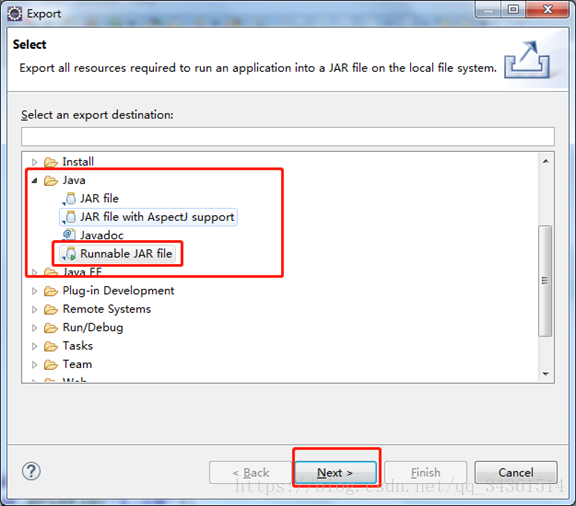Click the vertical scrollbar thumb
Screen dimensions: 576x506
coord(545,281)
